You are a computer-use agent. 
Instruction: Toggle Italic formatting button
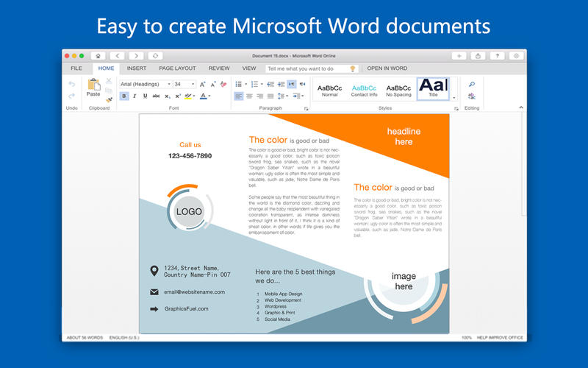point(135,96)
